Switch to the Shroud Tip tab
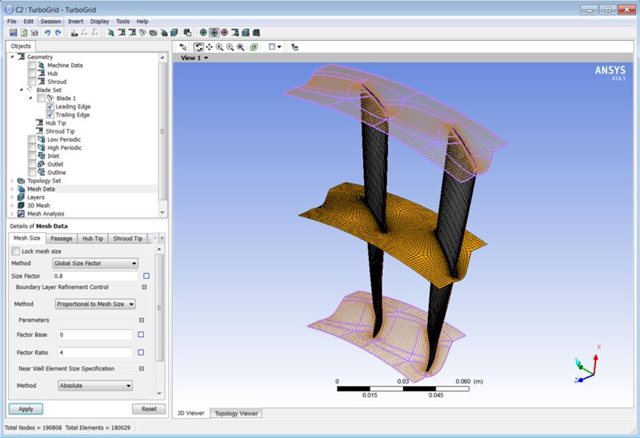The image size is (640, 438). coord(128,238)
